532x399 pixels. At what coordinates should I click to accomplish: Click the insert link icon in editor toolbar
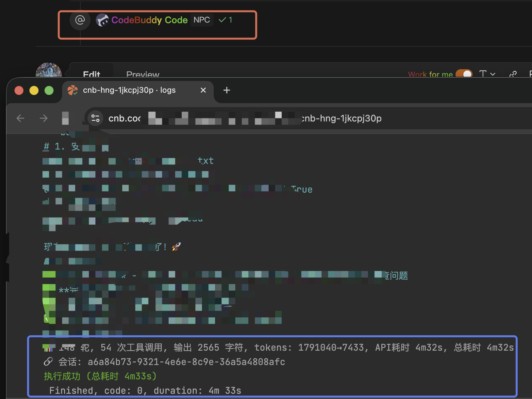[513, 74]
